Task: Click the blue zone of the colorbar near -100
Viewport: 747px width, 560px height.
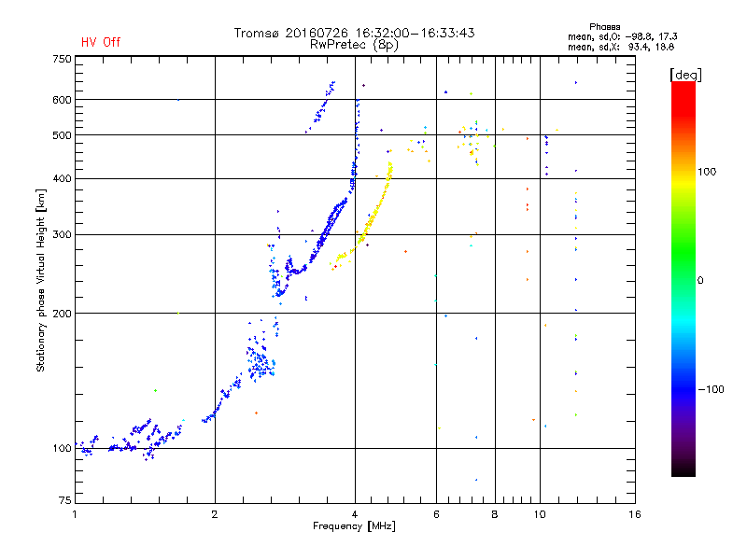Action: [x=684, y=389]
